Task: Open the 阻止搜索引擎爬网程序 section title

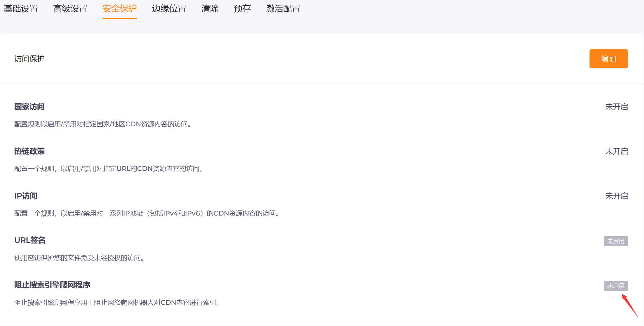Action: [x=52, y=285]
